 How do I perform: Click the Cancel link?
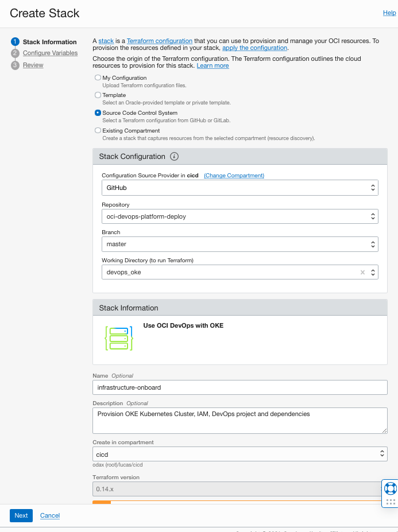click(x=50, y=515)
